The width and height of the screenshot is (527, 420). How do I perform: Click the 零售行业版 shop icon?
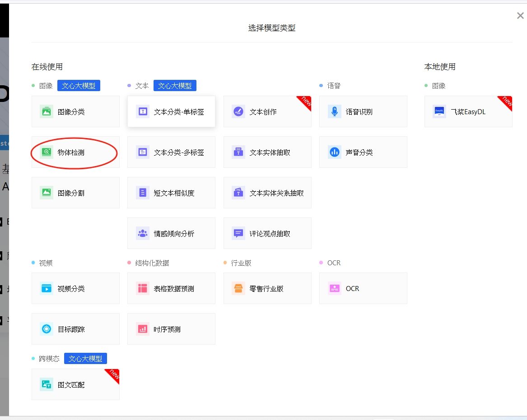click(238, 288)
